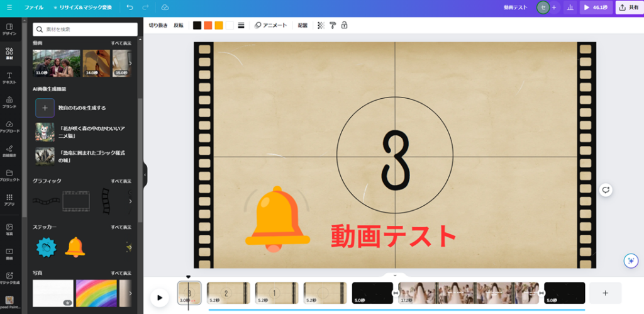
Task: Click the アニメート button
Action: (270, 25)
